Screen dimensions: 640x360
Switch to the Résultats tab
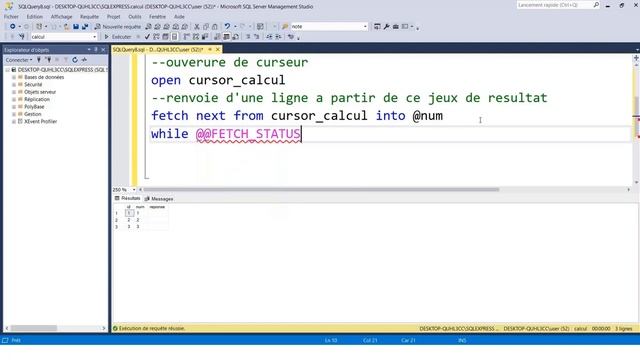(127, 198)
